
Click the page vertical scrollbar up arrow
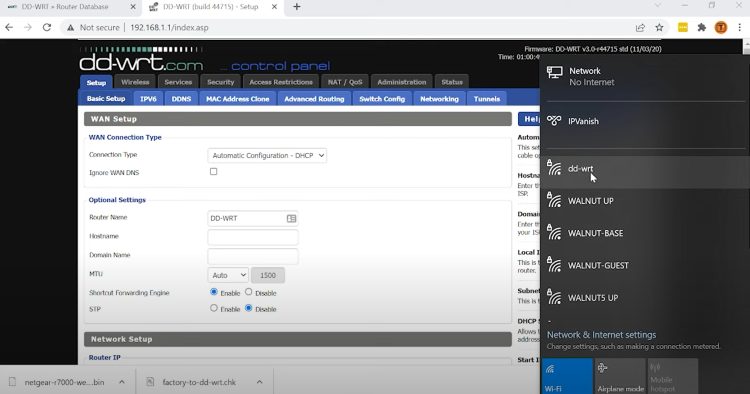746,43
